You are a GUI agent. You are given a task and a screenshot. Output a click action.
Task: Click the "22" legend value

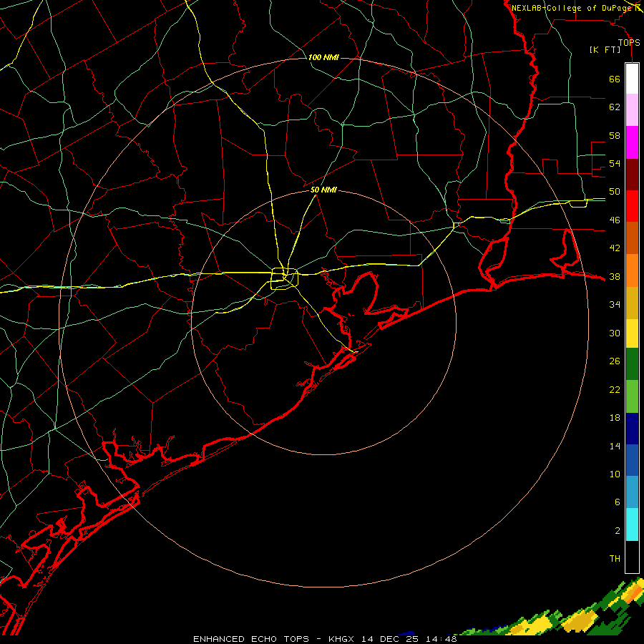tap(615, 390)
